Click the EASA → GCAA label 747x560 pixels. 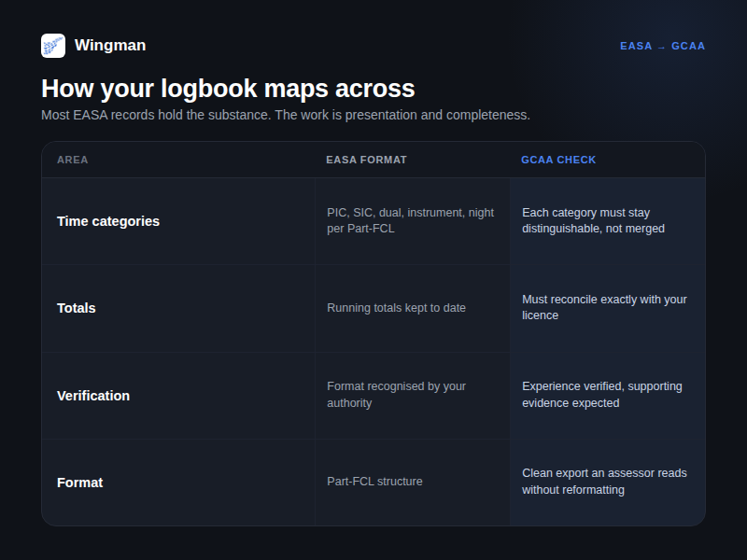tap(662, 46)
